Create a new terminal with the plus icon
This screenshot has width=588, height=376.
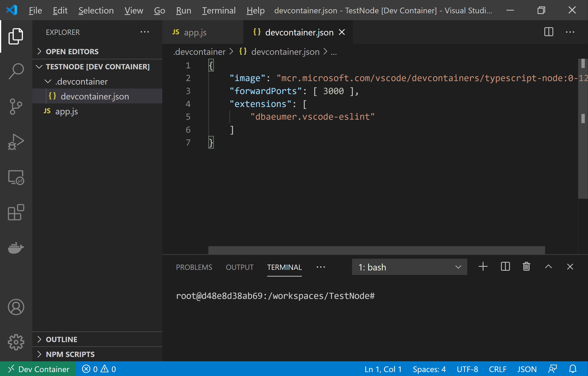(483, 267)
